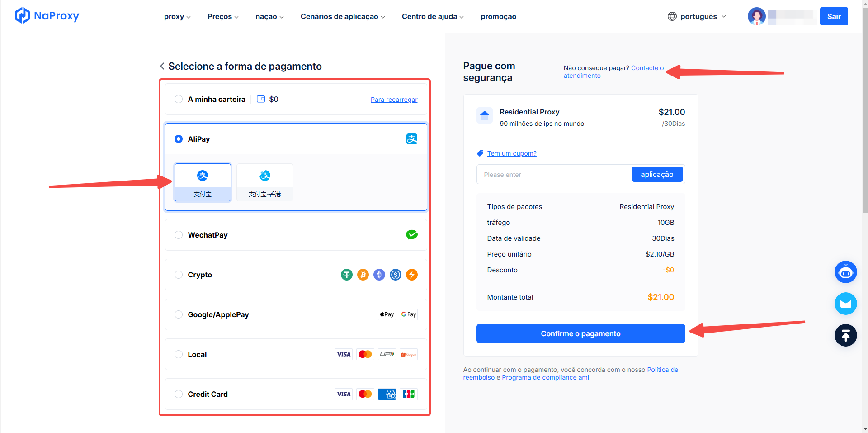
Task: Click the back-to-top arrow icon
Action: tap(845, 335)
